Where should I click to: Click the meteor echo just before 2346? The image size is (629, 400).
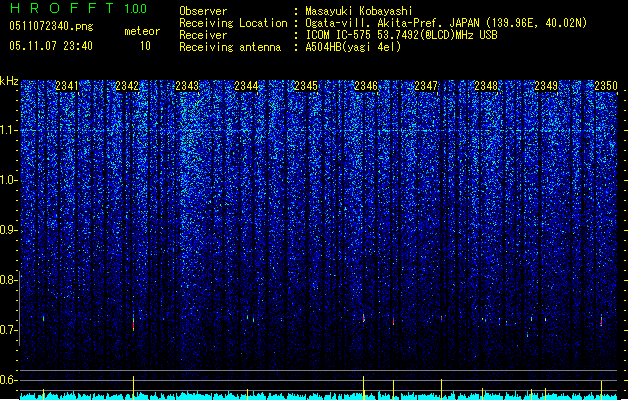point(363,318)
